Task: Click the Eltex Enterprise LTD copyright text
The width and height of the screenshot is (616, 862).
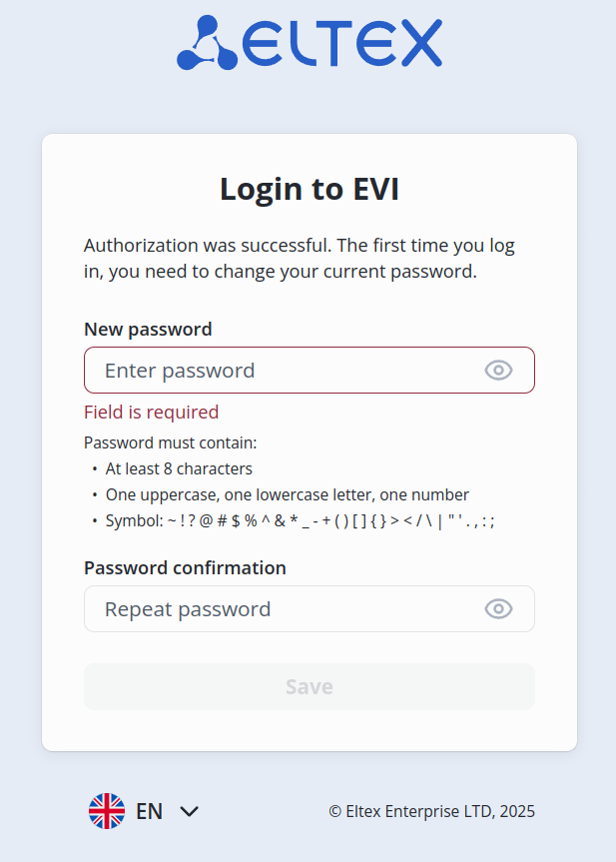Action: coord(431,811)
